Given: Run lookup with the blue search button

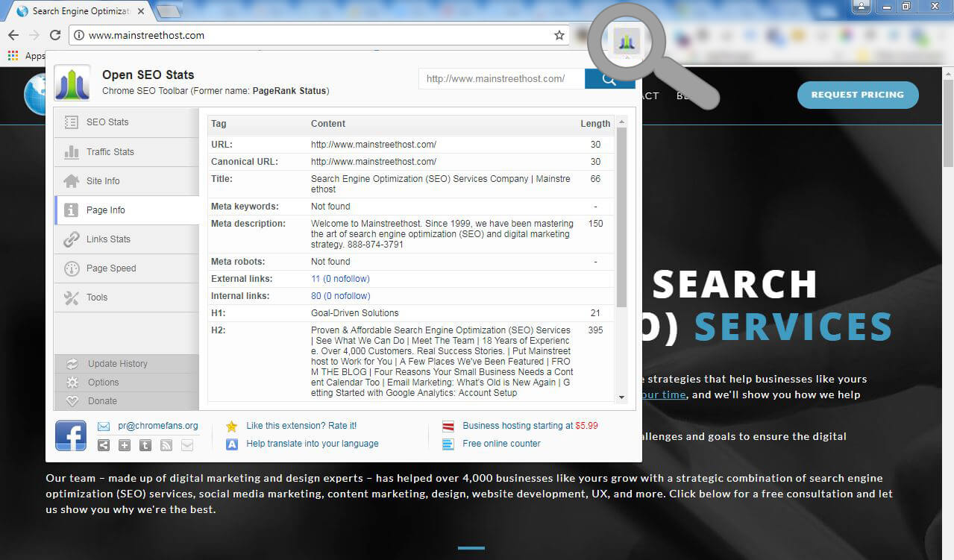Looking at the screenshot, I should click(x=609, y=79).
